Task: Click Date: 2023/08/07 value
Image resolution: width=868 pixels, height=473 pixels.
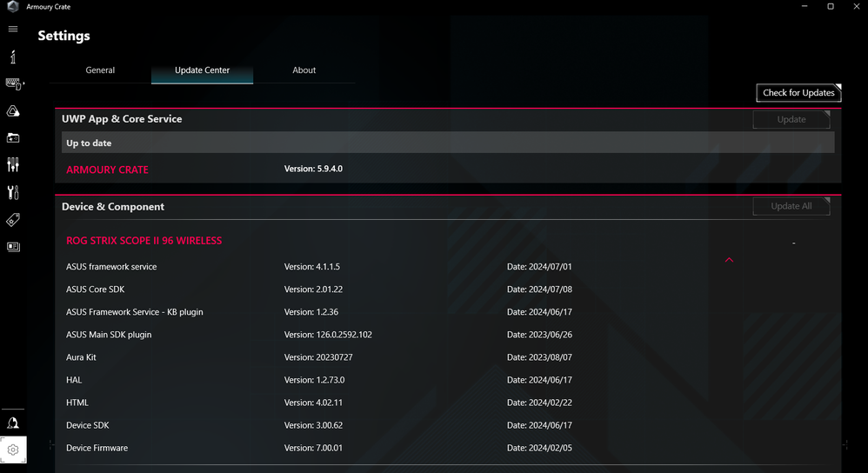Action: (x=539, y=357)
